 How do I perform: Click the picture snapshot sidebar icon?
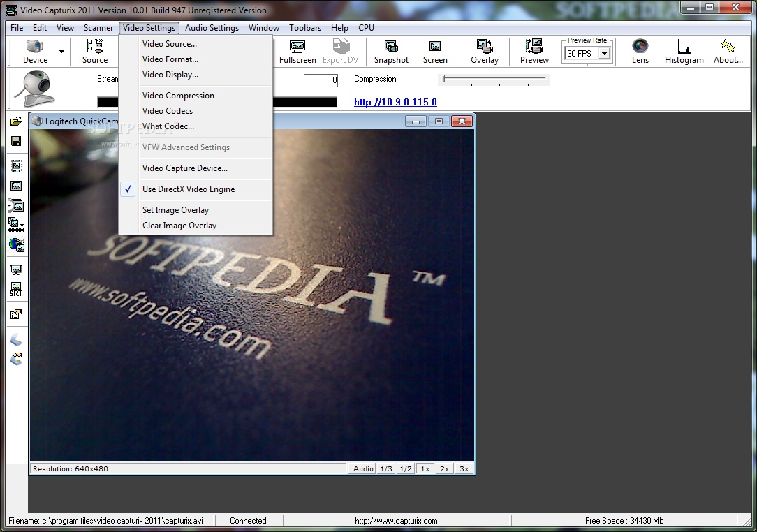(x=16, y=186)
